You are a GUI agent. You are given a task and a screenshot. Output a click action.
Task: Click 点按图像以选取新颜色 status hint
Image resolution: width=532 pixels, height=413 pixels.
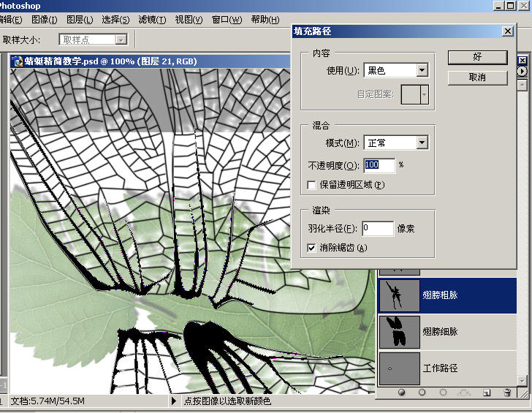tap(227, 401)
